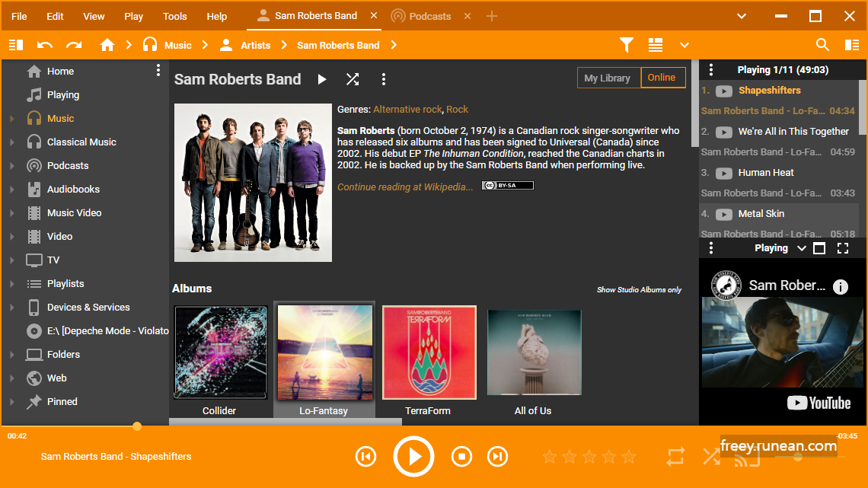Expand the Devices & Services tree node
This screenshot has width=868, height=488.
pos(11,307)
